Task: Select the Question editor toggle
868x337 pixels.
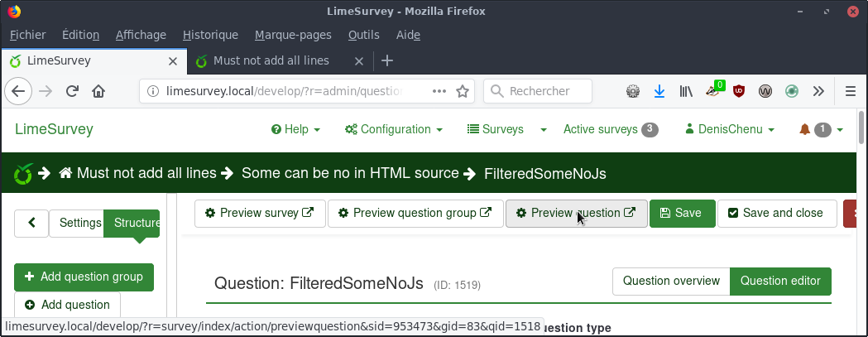Action: click(x=779, y=281)
